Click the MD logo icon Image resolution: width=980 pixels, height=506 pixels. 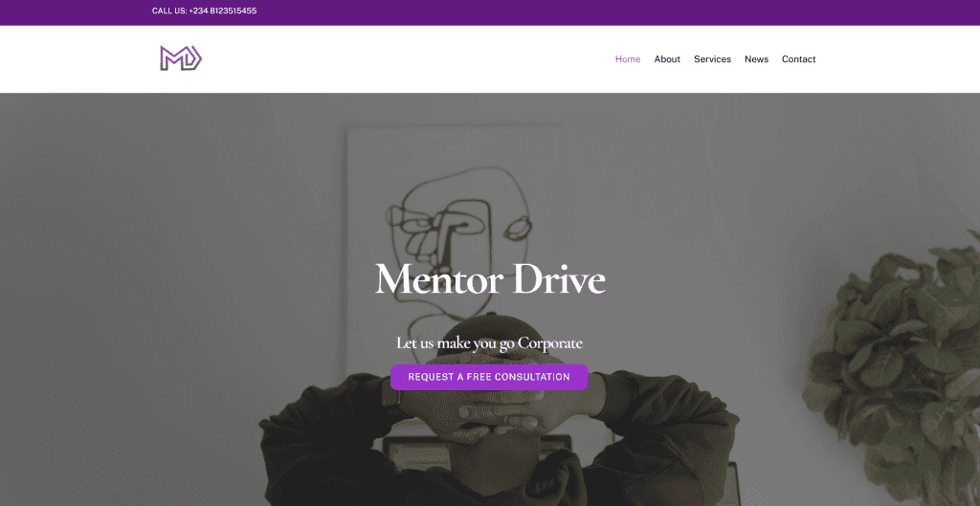pos(181,58)
